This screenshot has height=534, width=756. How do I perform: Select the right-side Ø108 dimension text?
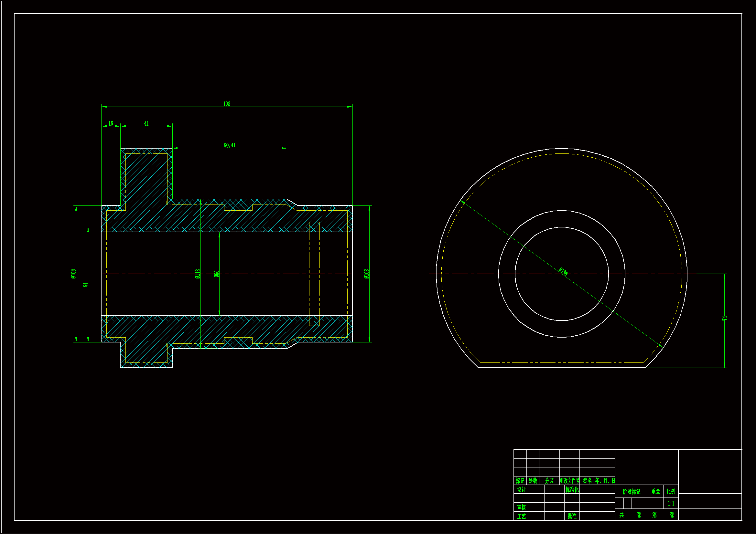pyautogui.click(x=366, y=274)
